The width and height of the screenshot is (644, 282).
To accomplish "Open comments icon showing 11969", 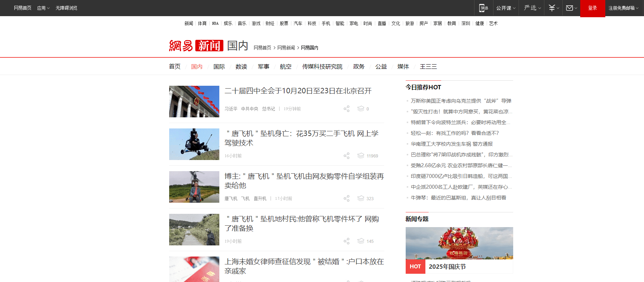I will point(361,156).
